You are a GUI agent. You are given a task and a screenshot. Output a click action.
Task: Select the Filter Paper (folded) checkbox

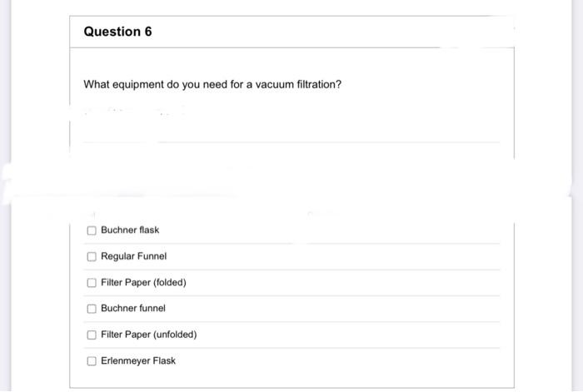pos(92,283)
